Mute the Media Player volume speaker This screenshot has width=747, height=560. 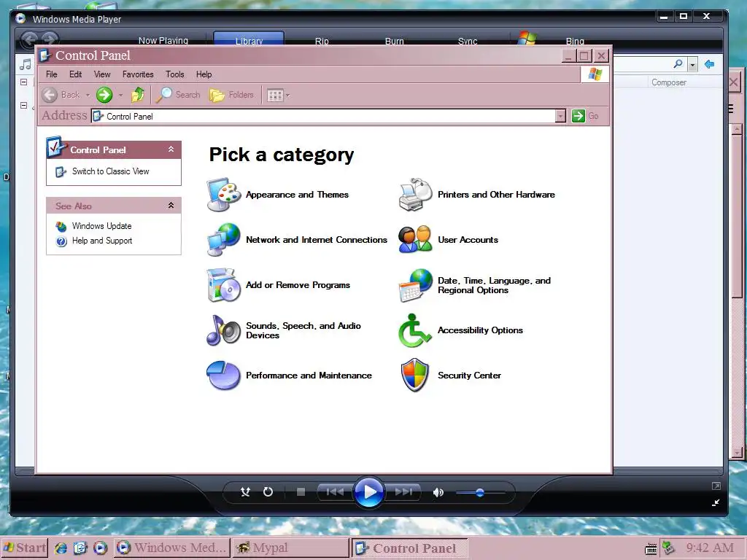[x=438, y=492]
